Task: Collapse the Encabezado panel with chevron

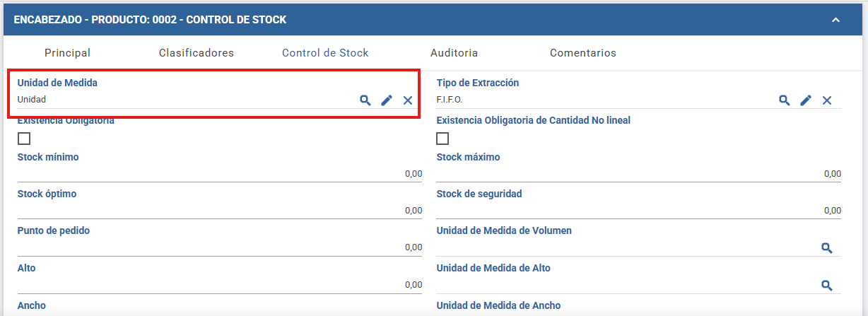Action: 835,20
